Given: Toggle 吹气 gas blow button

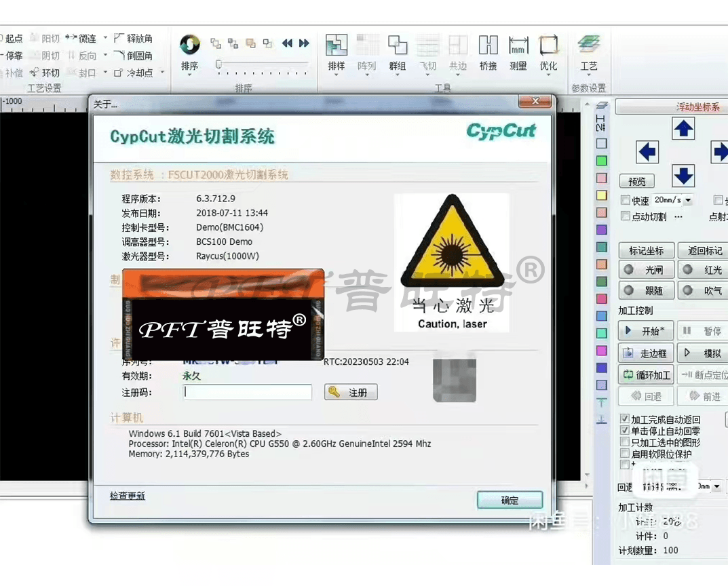Looking at the screenshot, I should [x=703, y=291].
